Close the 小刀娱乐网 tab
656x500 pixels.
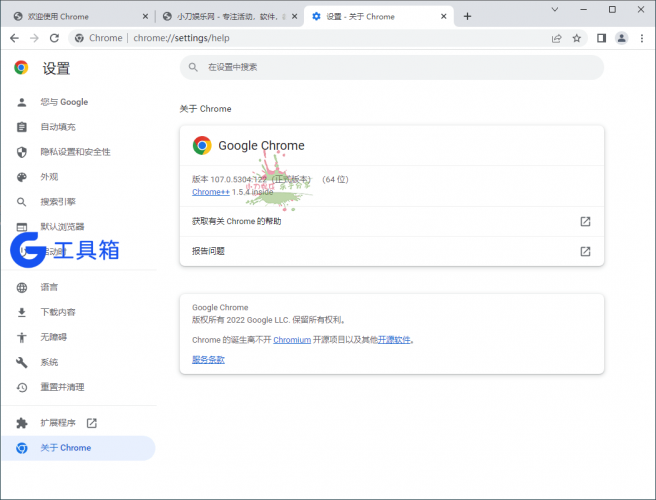coord(295,16)
